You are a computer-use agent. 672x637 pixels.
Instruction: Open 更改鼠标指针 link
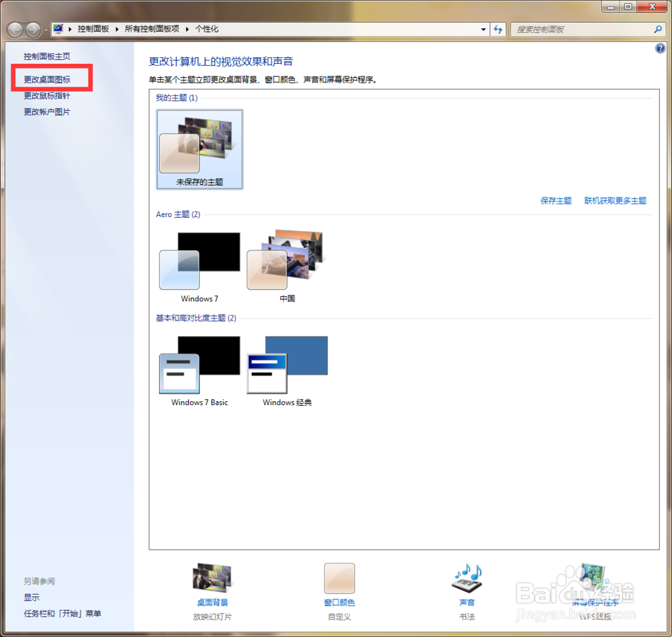click(x=47, y=95)
